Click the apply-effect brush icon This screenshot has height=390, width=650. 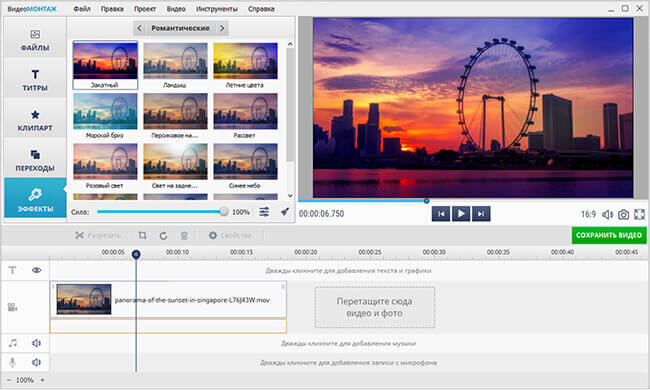coord(284,212)
